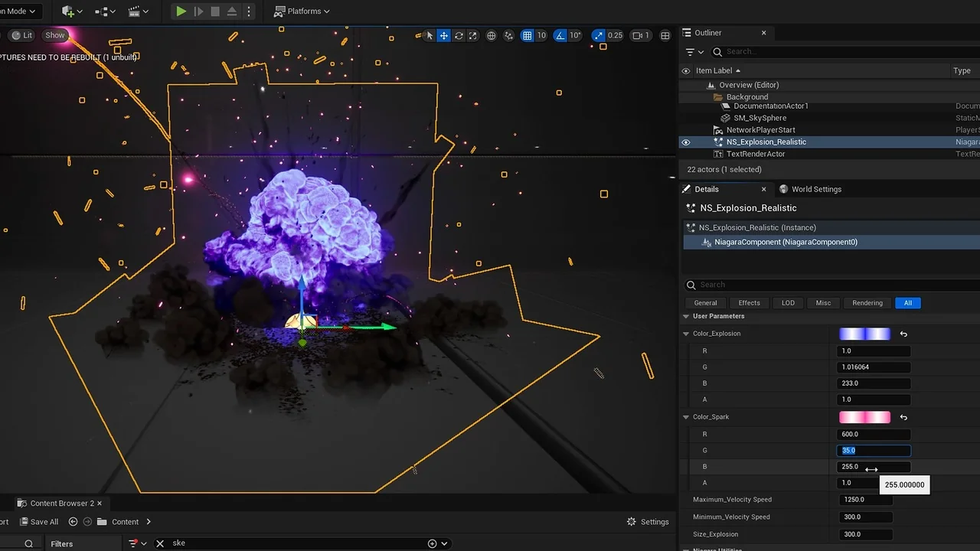Screen dimensions: 980x551
Task: Clear the Content Browser search text
Action: (160, 543)
